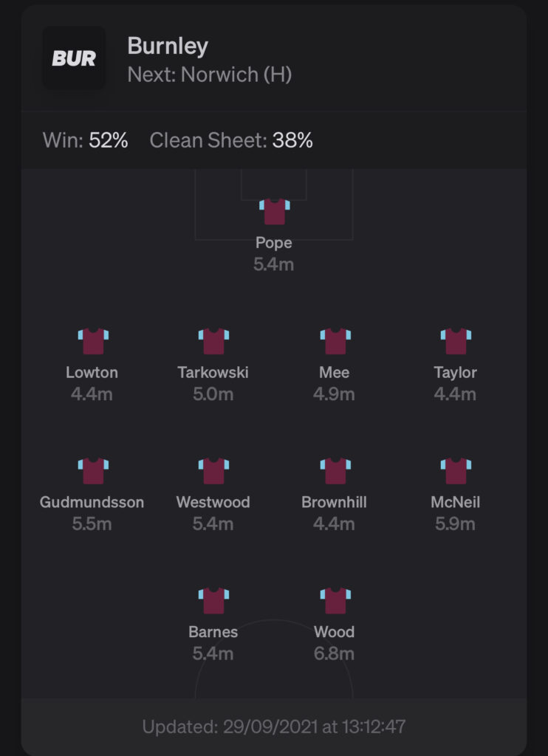Tap Tarkowski's shirt icon
The height and width of the screenshot is (756, 548).
(213, 341)
